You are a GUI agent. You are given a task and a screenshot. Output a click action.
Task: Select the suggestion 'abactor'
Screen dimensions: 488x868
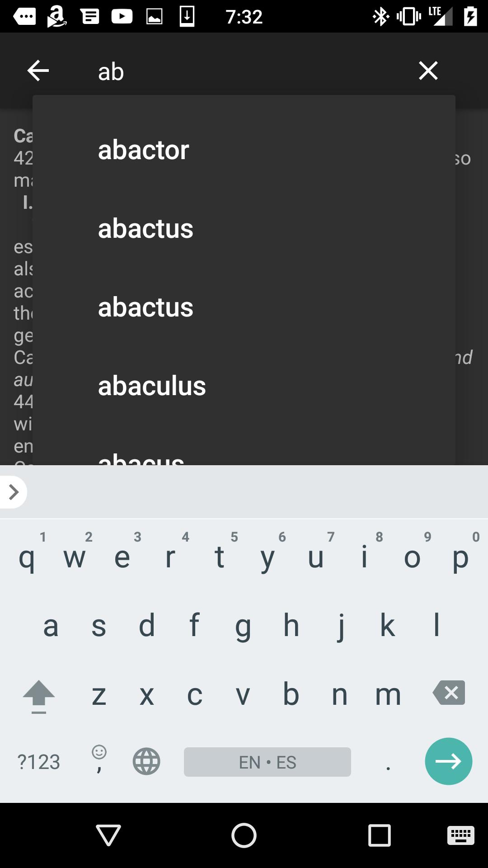244,150
